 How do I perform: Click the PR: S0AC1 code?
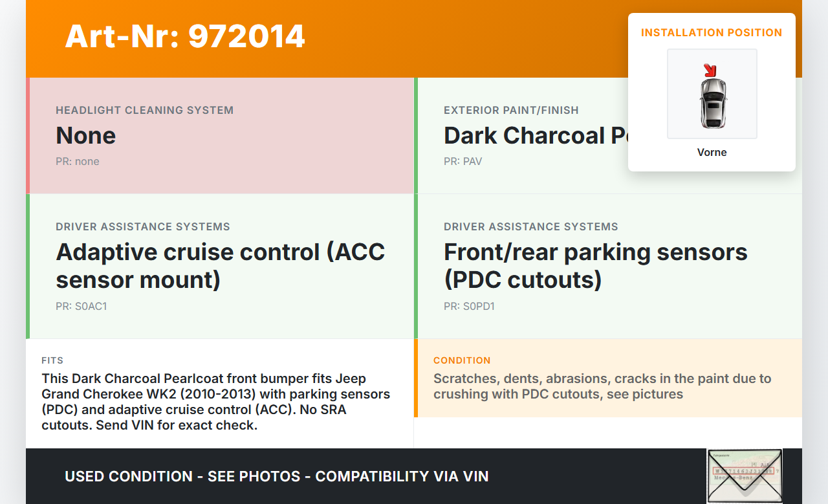pyautogui.click(x=82, y=306)
